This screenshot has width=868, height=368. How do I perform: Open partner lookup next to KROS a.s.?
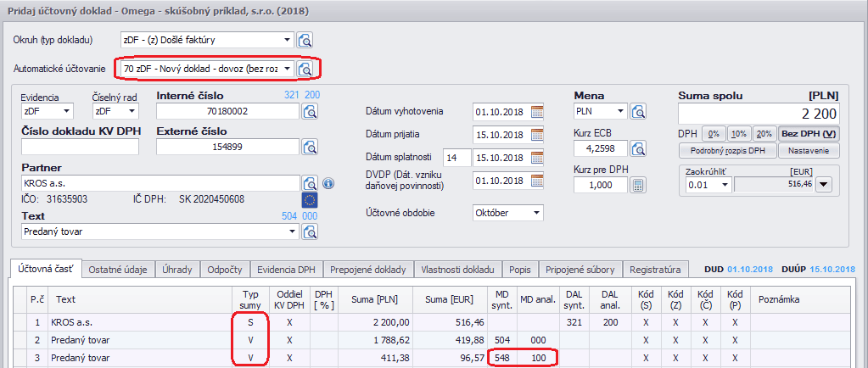click(x=311, y=183)
